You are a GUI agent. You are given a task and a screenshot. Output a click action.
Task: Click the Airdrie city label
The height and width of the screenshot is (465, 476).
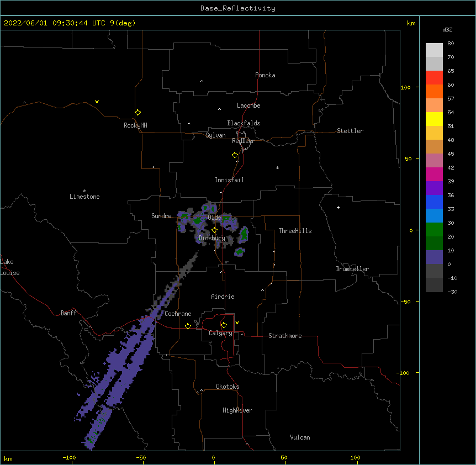pos(223,297)
